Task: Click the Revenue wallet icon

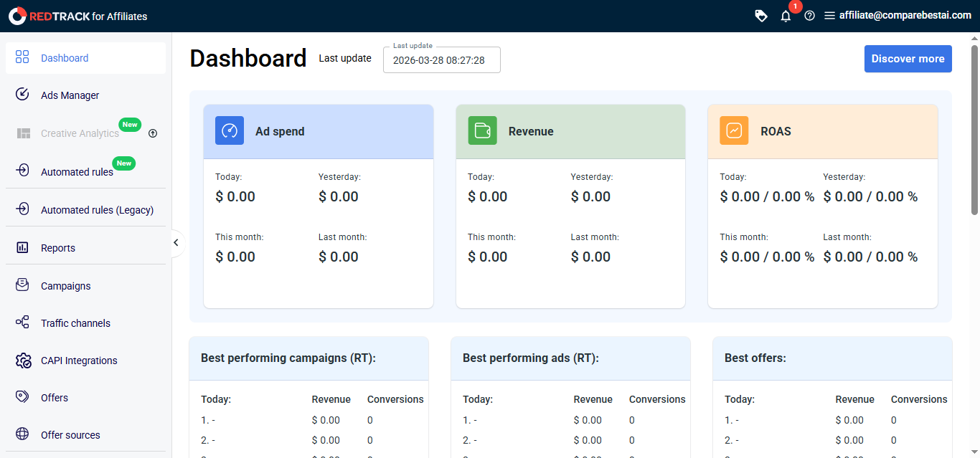Action: pyautogui.click(x=482, y=130)
